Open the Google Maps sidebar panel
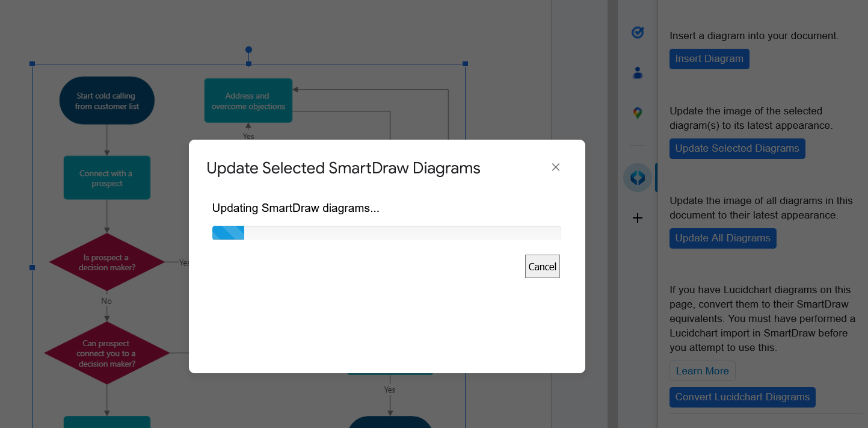The image size is (868, 428). [x=637, y=113]
